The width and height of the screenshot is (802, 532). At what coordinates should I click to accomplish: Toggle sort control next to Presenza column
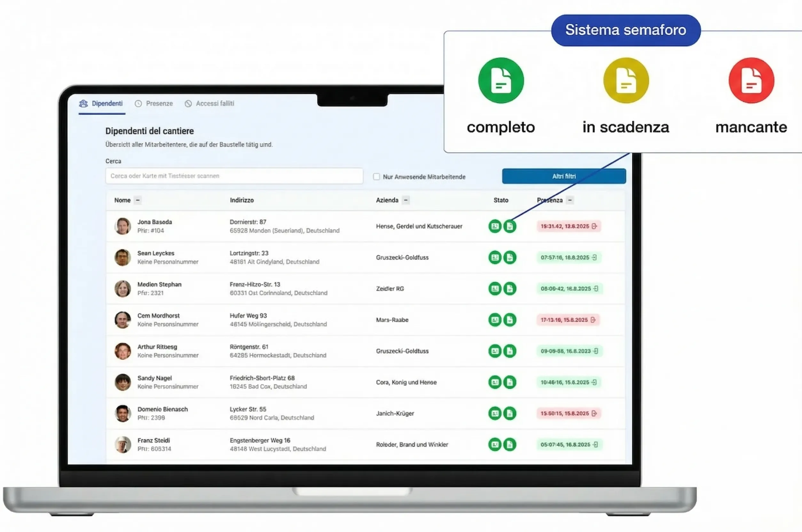coord(570,200)
